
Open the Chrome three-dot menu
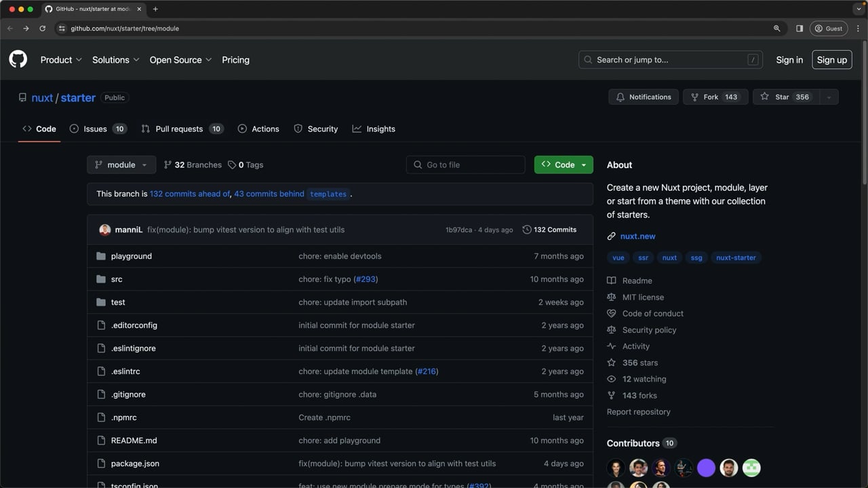click(x=858, y=28)
